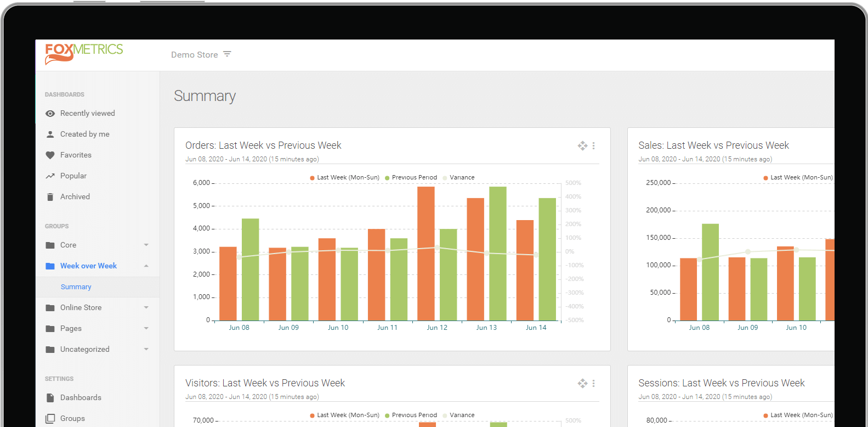Click the blue Week over Week folder icon

[50, 266]
